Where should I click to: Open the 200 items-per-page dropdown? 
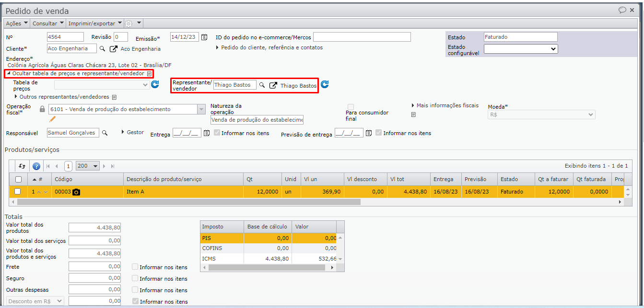click(x=88, y=166)
